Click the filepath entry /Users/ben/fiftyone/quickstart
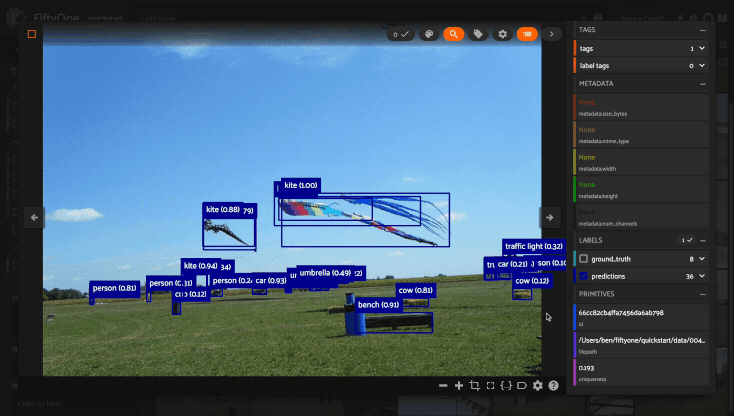Screen dimensions: 734x416 [641, 340]
